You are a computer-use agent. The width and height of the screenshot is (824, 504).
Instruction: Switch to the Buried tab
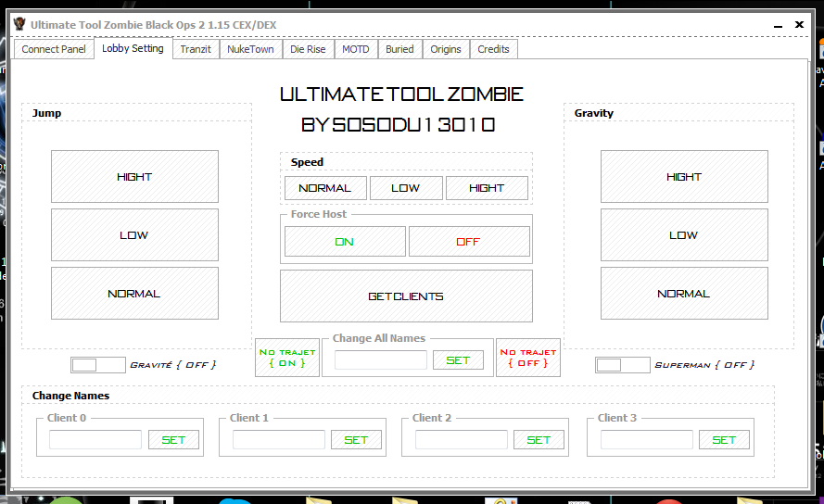399,49
